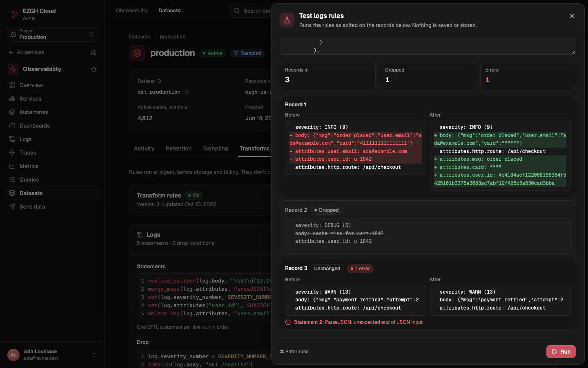Click the Sampled badge
The height and width of the screenshot is (368, 588).
[x=247, y=53]
